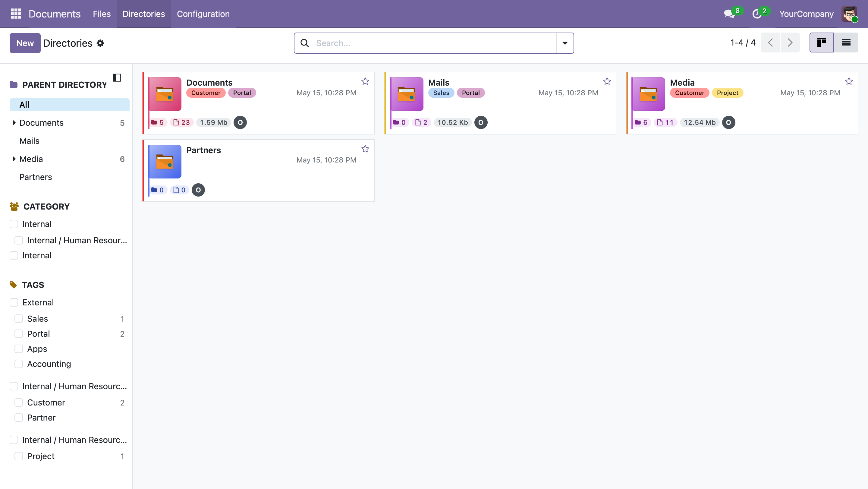Enable the Portal tag filter
The height and width of the screenshot is (489, 868).
click(19, 334)
